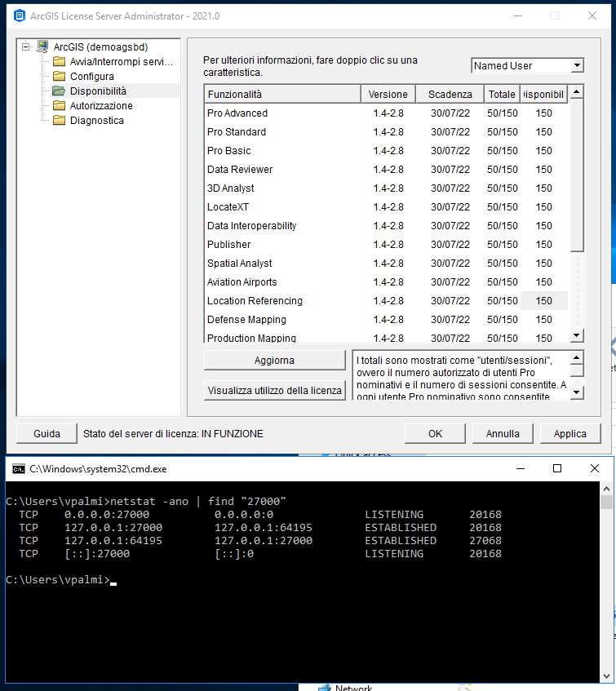Click the Avvia/Interrompi servizio folder icon
Image resolution: width=616 pixels, height=691 pixels.
59,61
